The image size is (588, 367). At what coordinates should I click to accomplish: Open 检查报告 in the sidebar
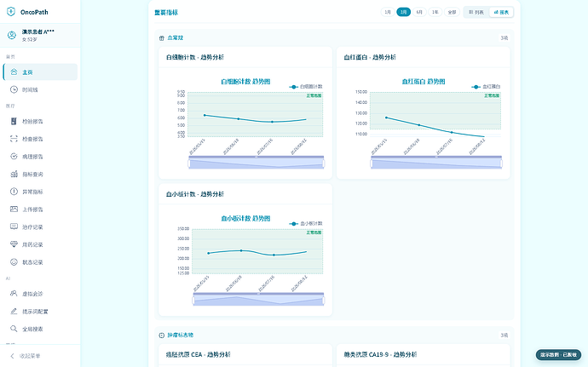(x=40, y=139)
